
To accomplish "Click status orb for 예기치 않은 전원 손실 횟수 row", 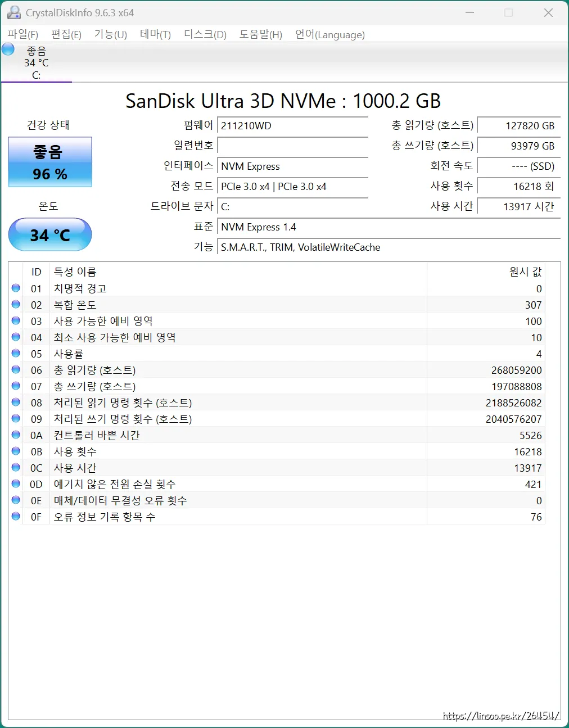I will (x=16, y=484).
